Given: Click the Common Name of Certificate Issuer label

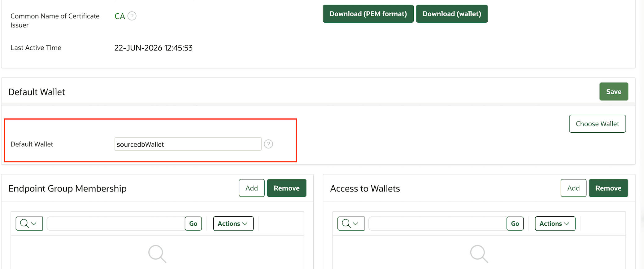Looking at the screenshot, I should [55, 20].
